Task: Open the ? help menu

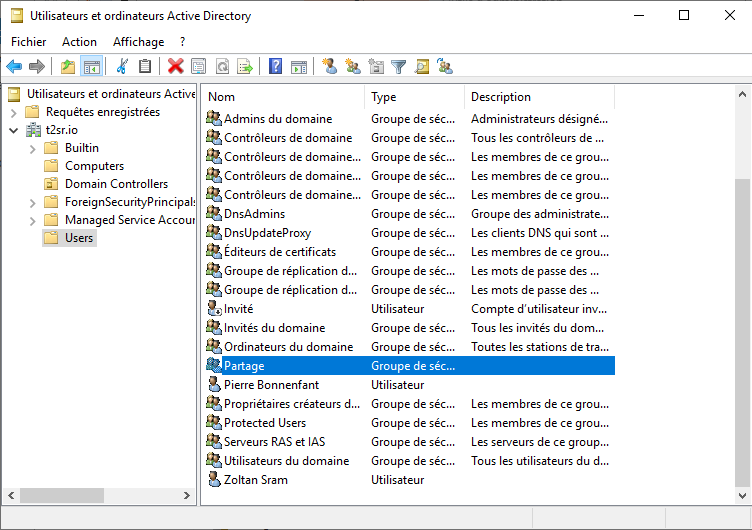Action: coord(183,42)
